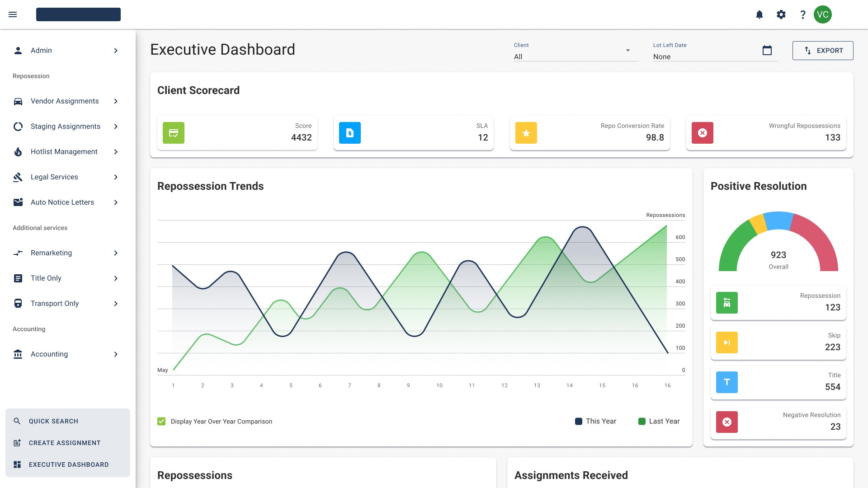Select Remarketing in the sidebar
Image resolution: width=868 pixels, height=488 pixels.
pos(51,253)
